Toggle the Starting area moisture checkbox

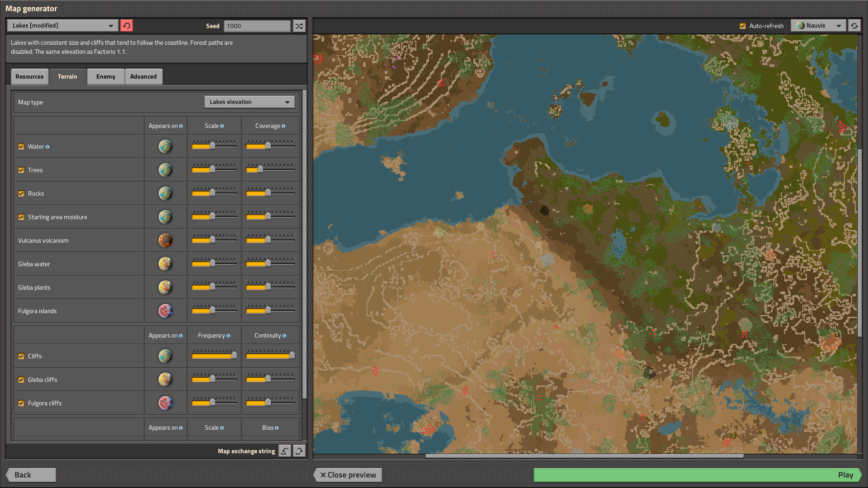(21, 217)
